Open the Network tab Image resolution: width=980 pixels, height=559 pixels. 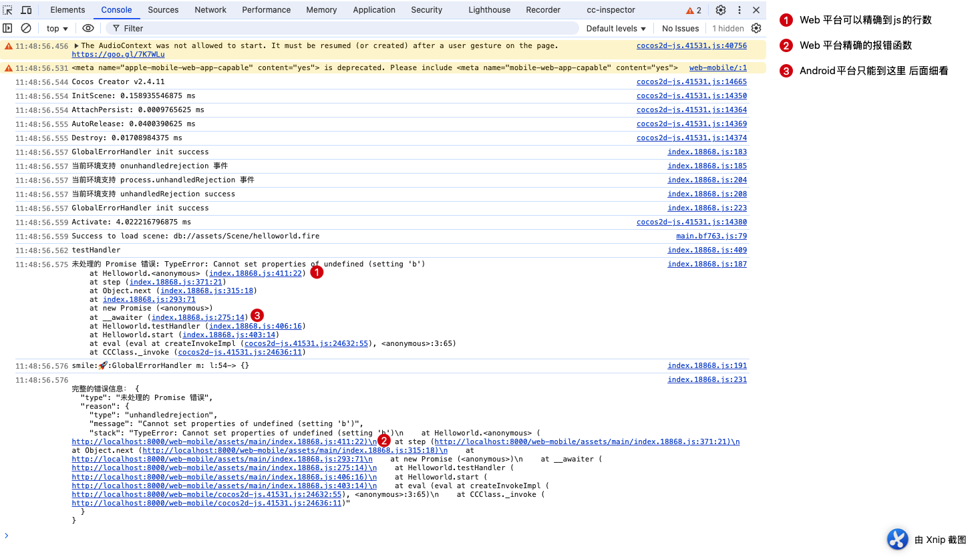click(x=210, y=10)
